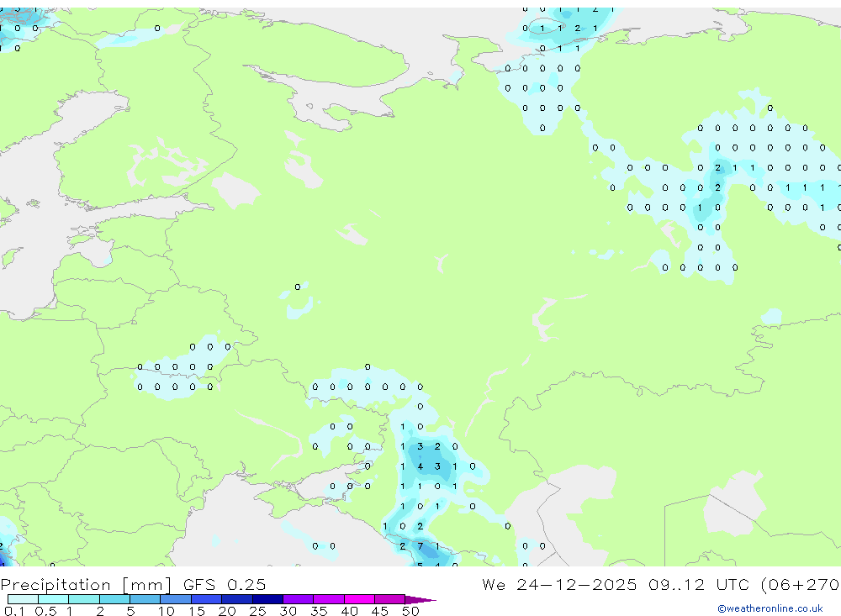This screenshot has width=841, height=616.
Task: Click the 20–25 mm legend color swatch
Action: coord(237,599)
